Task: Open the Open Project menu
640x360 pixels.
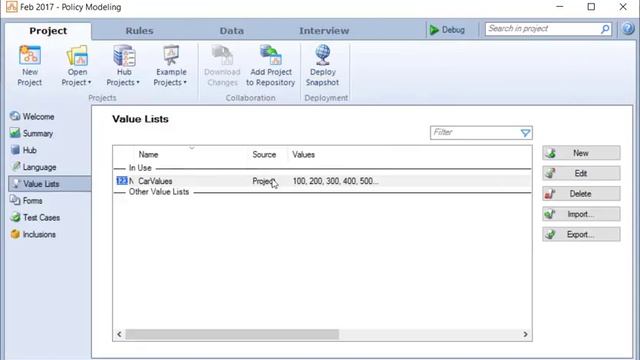Action: coord(77,65)
